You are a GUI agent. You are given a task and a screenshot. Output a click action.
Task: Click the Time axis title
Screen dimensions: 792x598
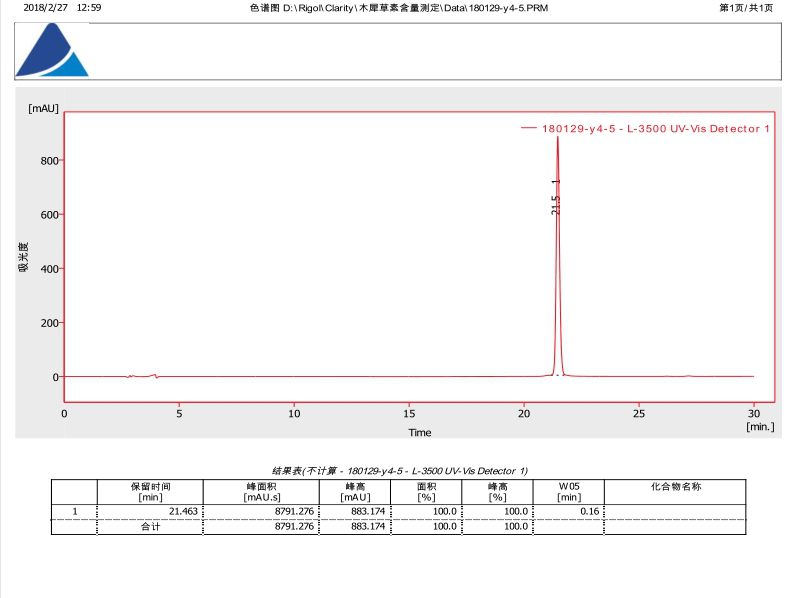[420, 432]
